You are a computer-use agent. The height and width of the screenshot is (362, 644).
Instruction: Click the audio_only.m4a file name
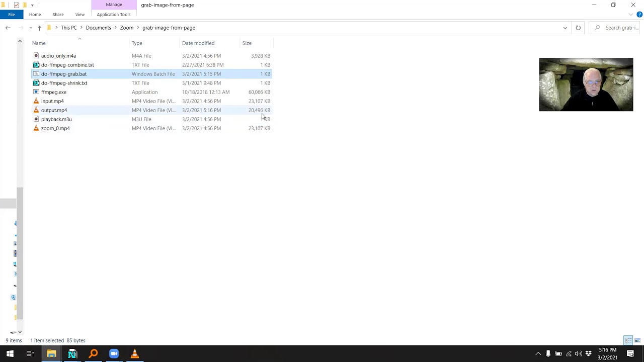click(58, 56)
